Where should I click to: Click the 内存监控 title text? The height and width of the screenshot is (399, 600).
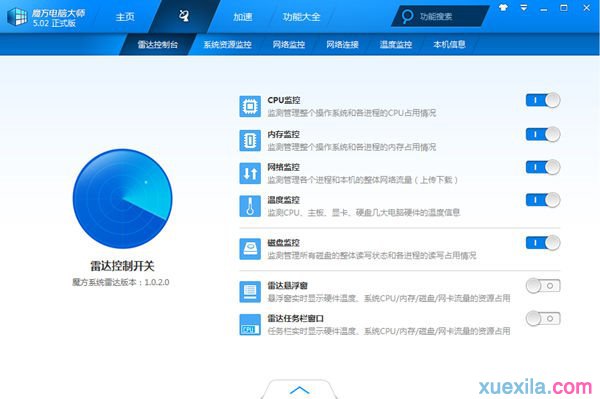tap(284, 134)
